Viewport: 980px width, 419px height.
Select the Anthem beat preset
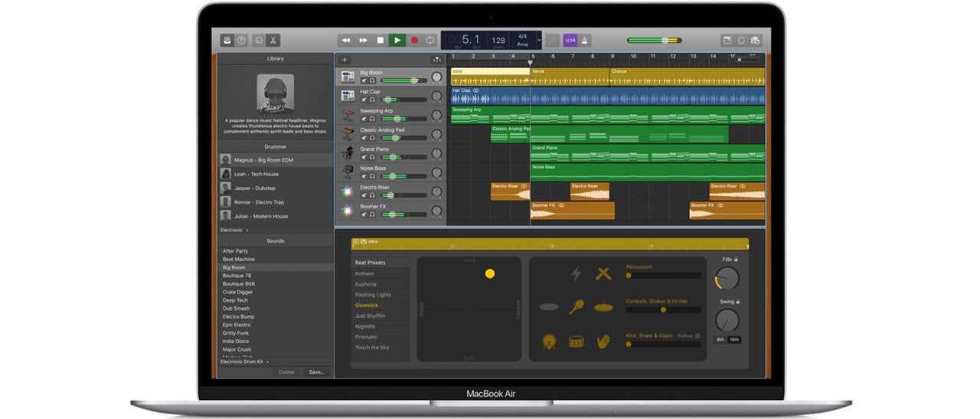[x=380, y=273]
